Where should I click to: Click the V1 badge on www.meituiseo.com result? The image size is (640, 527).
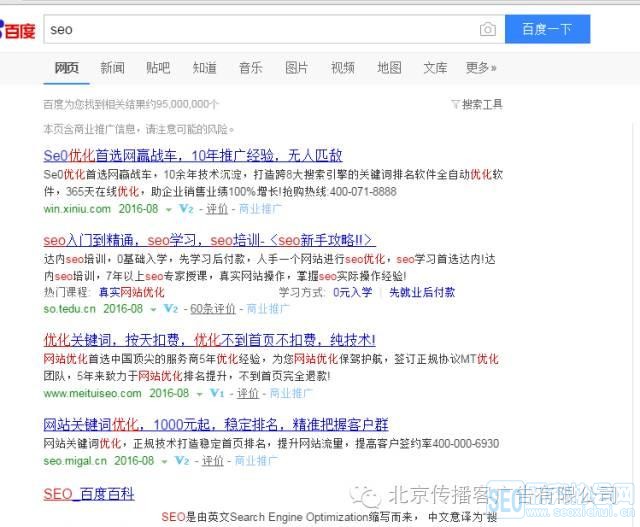point(217,393)
